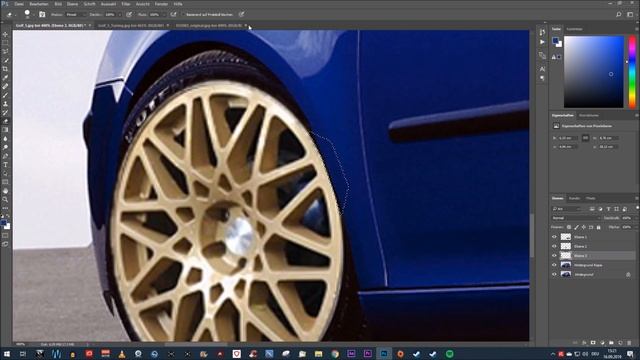Switch to the Pfade tab
The image size is (640, 360).
(591, 198)
